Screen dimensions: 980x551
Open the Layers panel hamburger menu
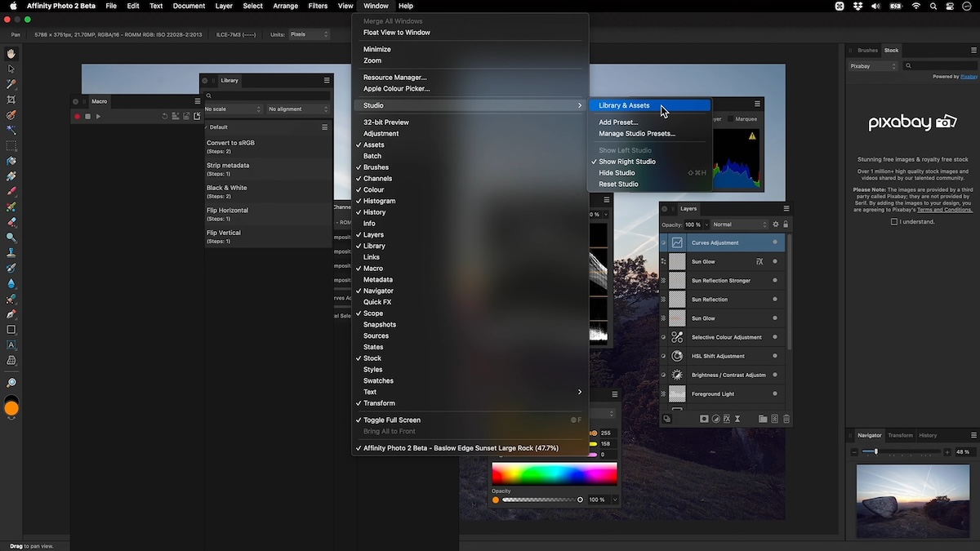[786, 207]
